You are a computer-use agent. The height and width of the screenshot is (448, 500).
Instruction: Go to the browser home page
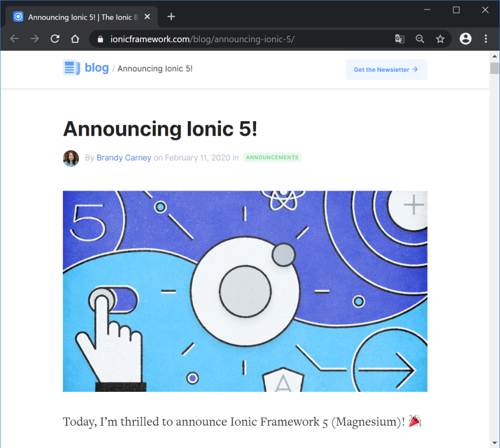[75, 39]
